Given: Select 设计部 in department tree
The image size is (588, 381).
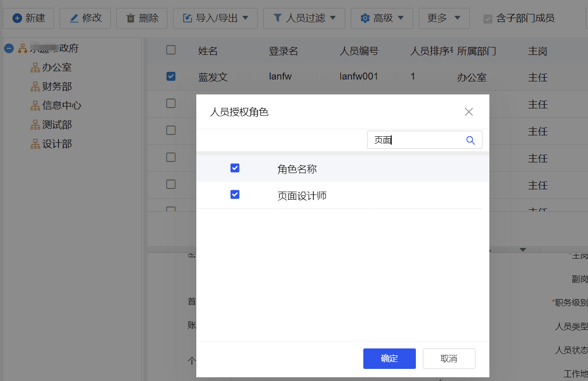Looking at the screenshot, I should (57, 144).
